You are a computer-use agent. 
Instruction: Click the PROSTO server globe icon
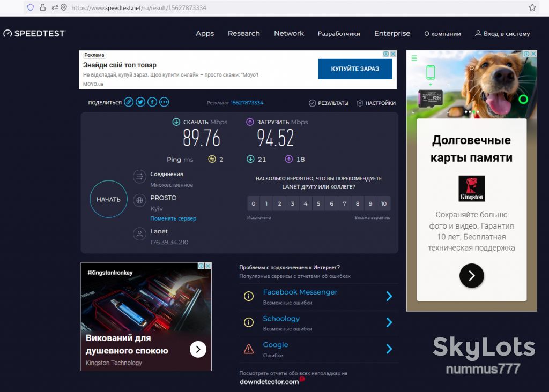coord(139,200)
